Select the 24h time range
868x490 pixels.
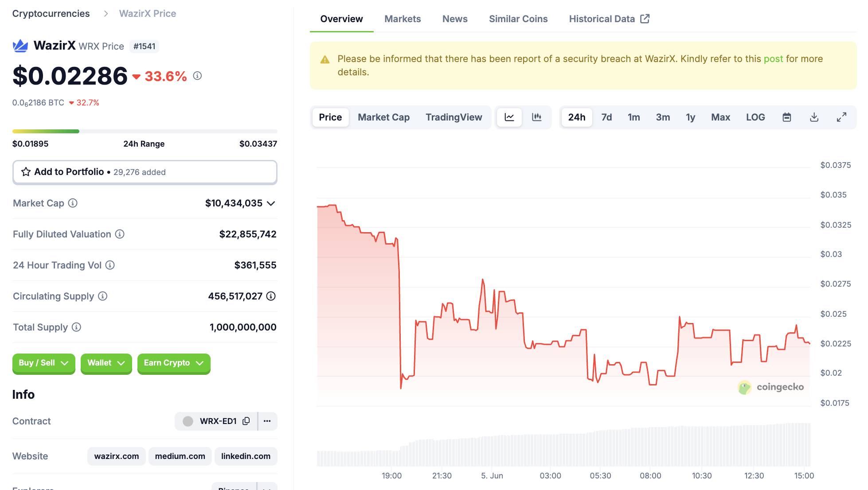[x=577, y=117]
